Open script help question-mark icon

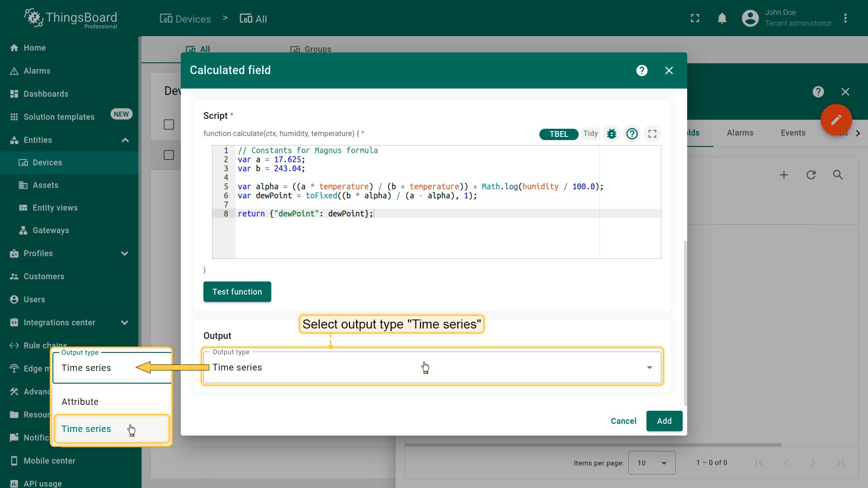(x=632, y=134)
